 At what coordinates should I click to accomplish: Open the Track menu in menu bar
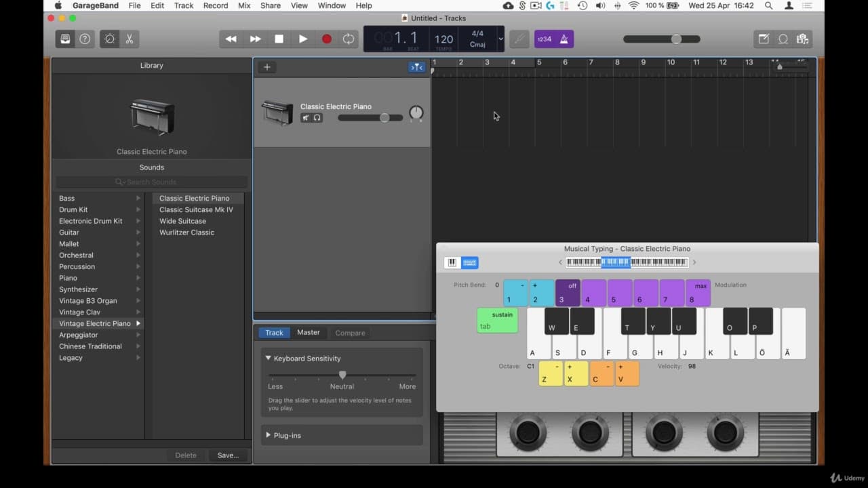coord(183,5)
